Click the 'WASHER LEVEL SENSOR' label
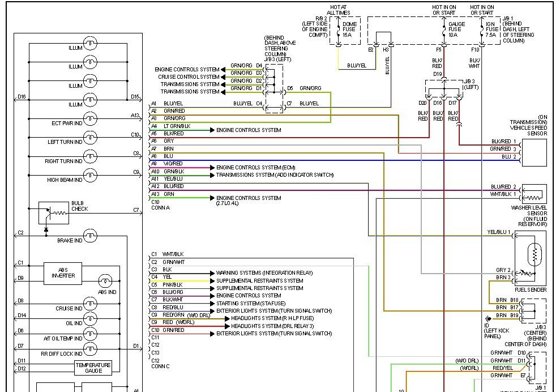The width and height of the screenshot is (560, 392). point(529,211)
